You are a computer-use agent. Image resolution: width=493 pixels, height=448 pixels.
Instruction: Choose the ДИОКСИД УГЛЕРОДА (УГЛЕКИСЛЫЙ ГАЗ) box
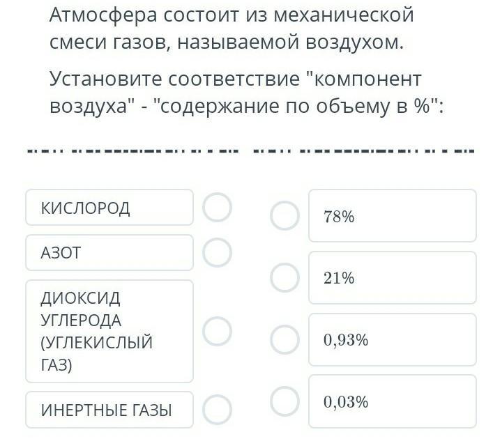coord(109,332)
